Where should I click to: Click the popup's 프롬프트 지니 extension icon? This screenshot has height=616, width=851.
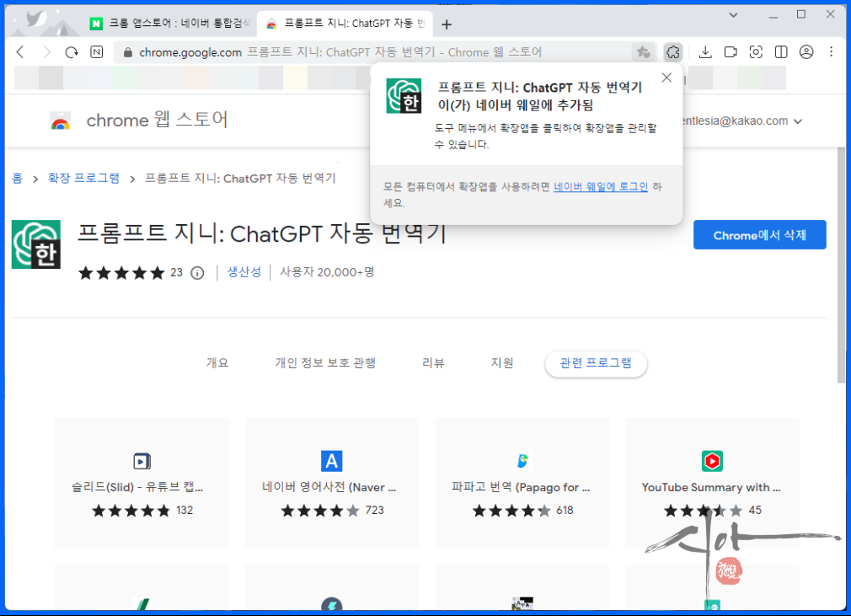point(404,96)
